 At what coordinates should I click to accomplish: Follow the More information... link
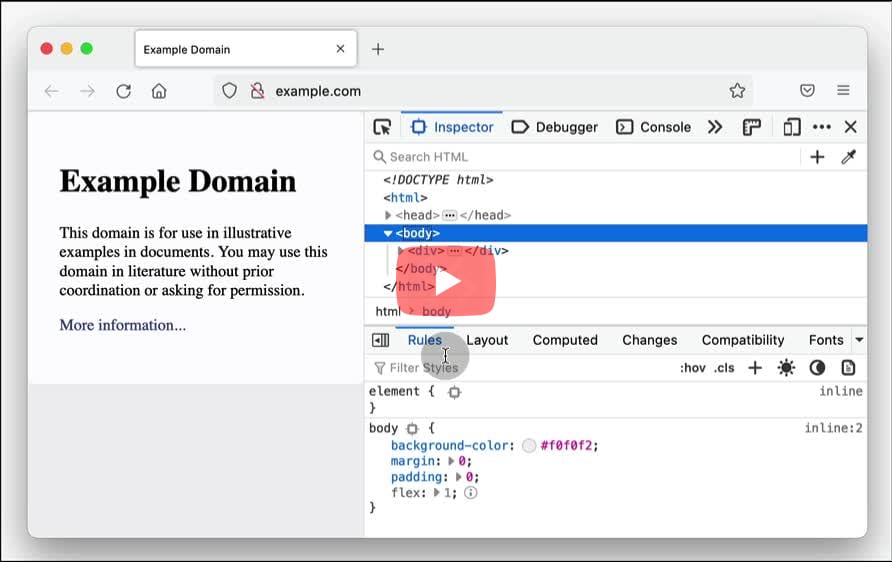122,325
